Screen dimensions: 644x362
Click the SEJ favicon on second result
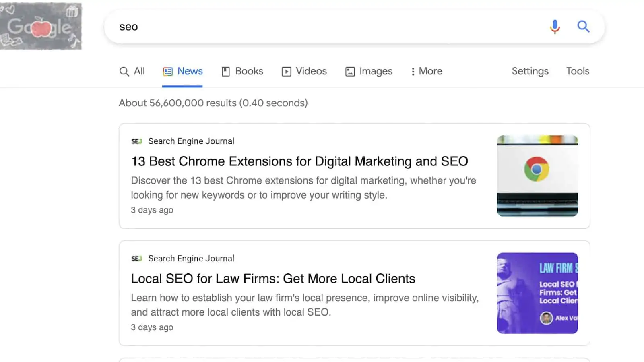[x=136, y=259]
